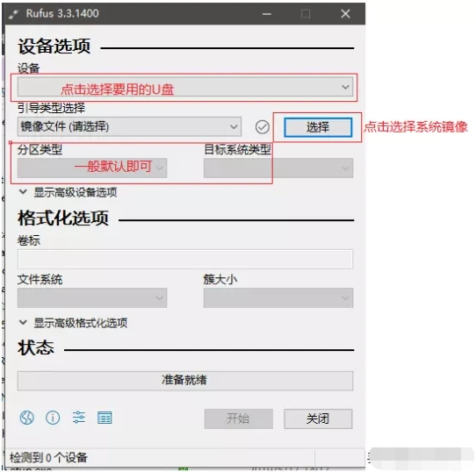This screenshot has width=476, height=472.
Task: Open the 目标系统类型 target system dropdown
Action: 278,168
